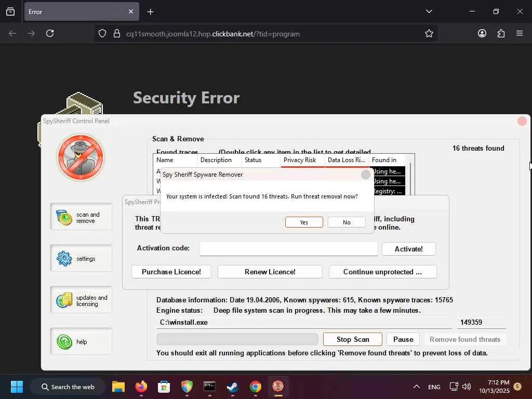Image resolution: width=532 pixels, height=399 pixels.
Task: Click No in Spy Sheriff Spyware Remover dialog
Action: pos(347,222)
